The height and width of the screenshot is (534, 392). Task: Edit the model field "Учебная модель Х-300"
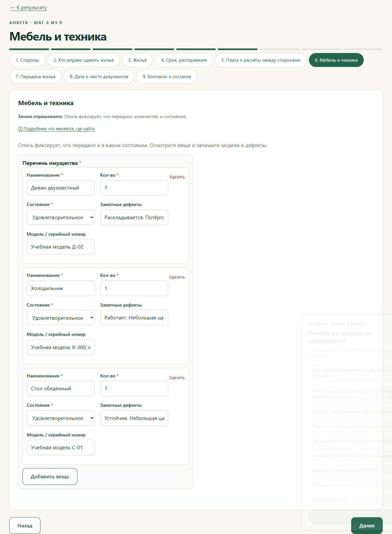(x=61, y=347)
